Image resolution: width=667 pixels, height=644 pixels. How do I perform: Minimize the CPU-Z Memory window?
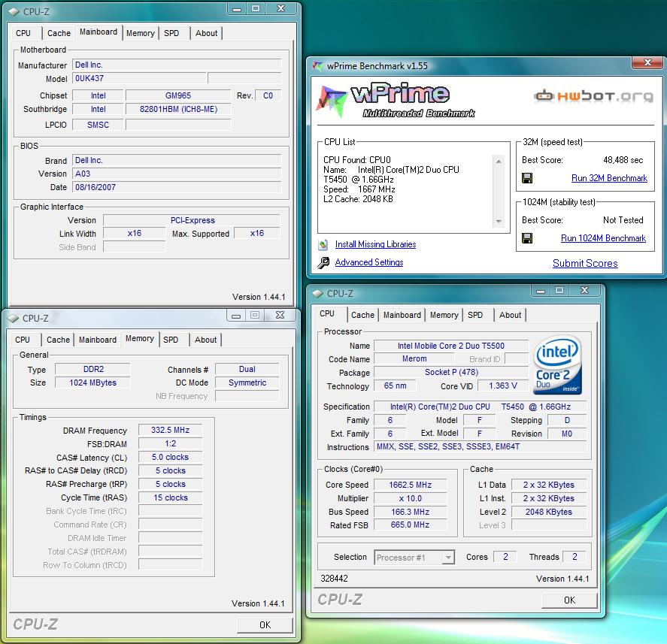[x=235, y=316]
